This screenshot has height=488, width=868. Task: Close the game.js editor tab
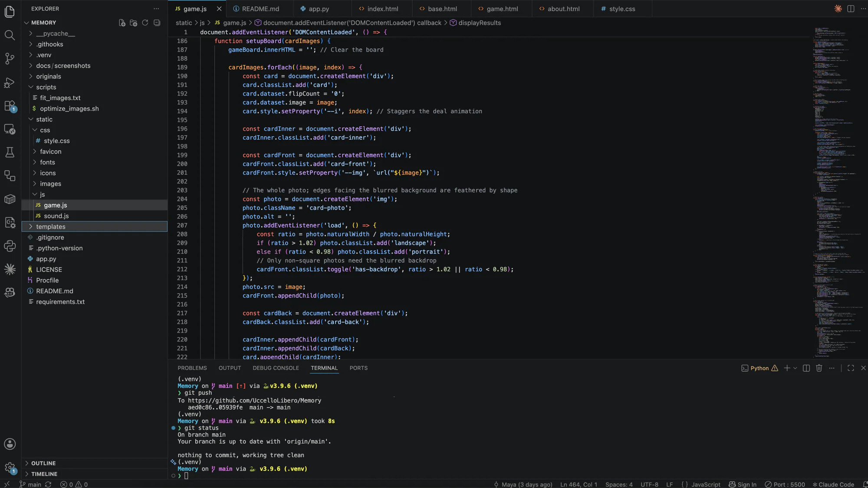tap(219, 9)
